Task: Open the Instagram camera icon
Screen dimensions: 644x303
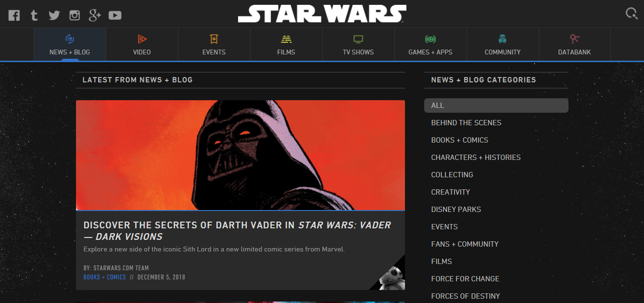Action: coord(75,15)
